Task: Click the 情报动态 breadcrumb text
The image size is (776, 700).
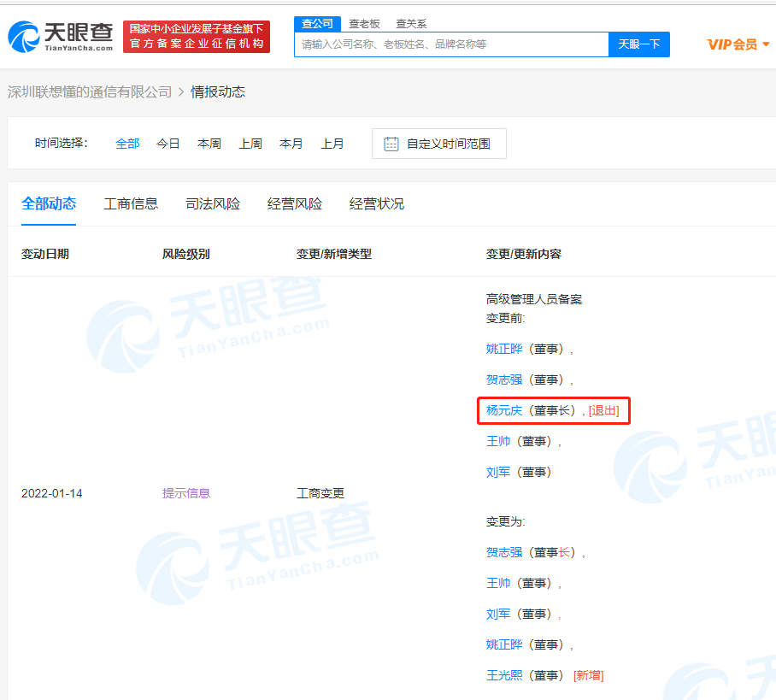Action: [218, 92]
